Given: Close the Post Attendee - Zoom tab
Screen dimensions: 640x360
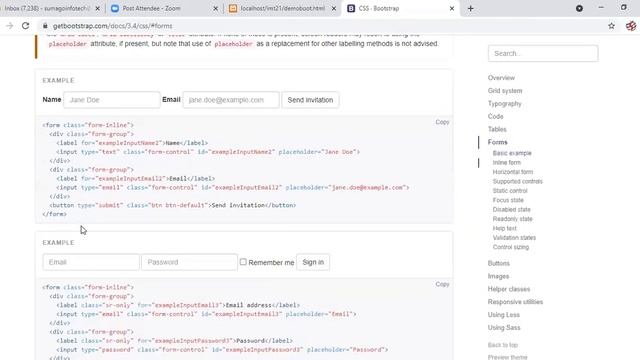Looking at the screenshot, I should (x=216, y=8).
